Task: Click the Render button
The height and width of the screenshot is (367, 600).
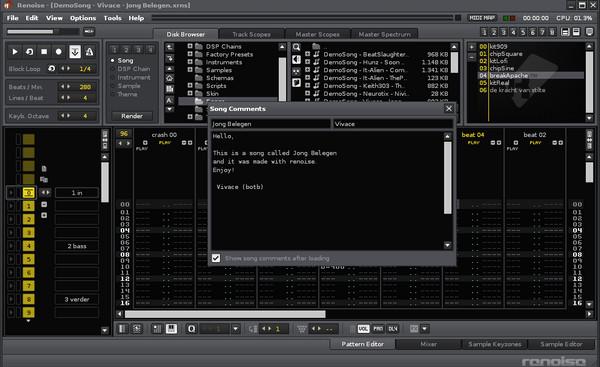Action: [132, 116]
